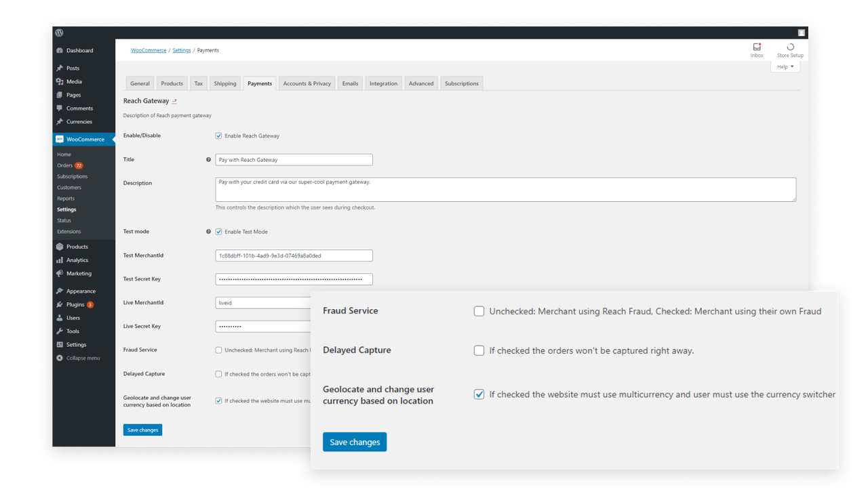Click the return arrow icon beside Reach Gateway
868x496 pixels.
174,101
